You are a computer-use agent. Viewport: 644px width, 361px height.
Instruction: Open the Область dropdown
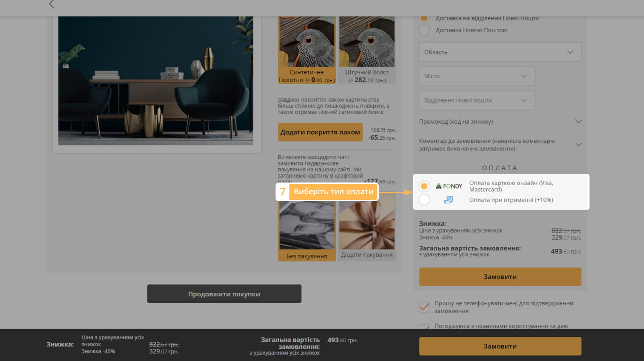(x=500, y=52)
